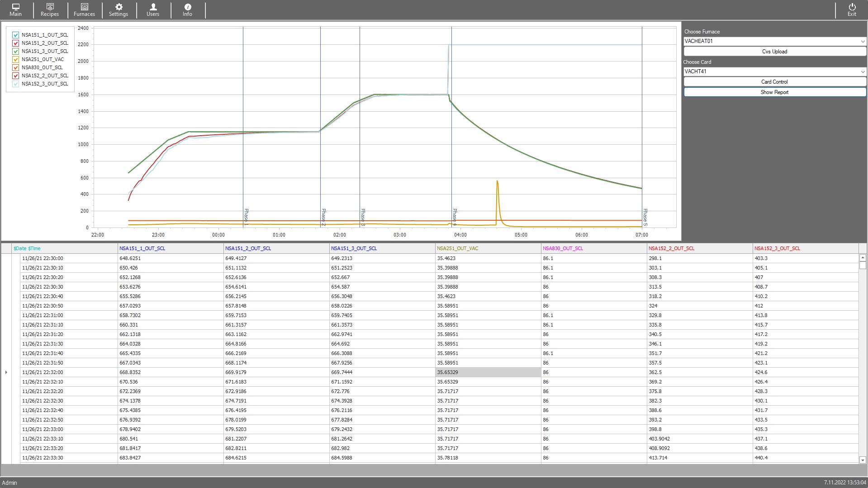Viewport: 868px width, 488px height.
Task: Click the Phase 1 marker label
Action: coord(246,217)
